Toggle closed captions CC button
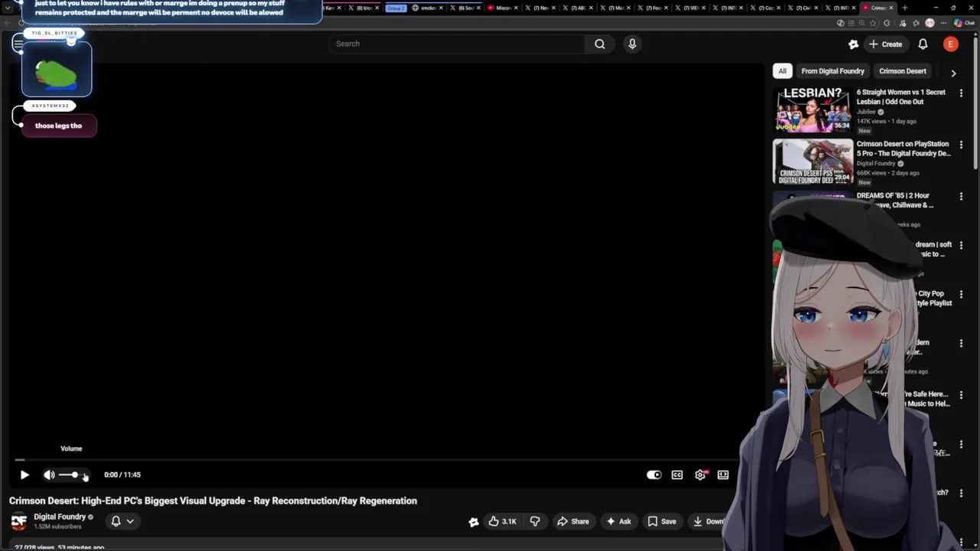This screenshot has height=551, width=980. click(x=677, y=474)
